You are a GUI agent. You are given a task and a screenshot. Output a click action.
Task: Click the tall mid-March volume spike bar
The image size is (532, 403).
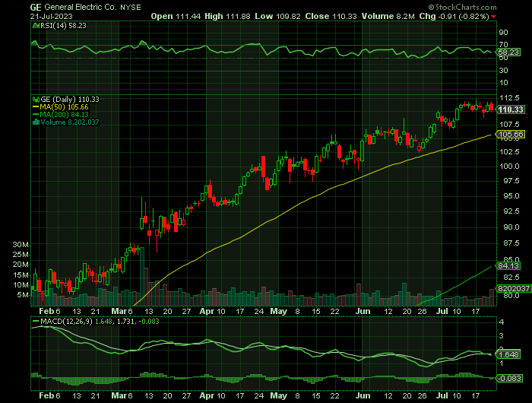[142, 277]
